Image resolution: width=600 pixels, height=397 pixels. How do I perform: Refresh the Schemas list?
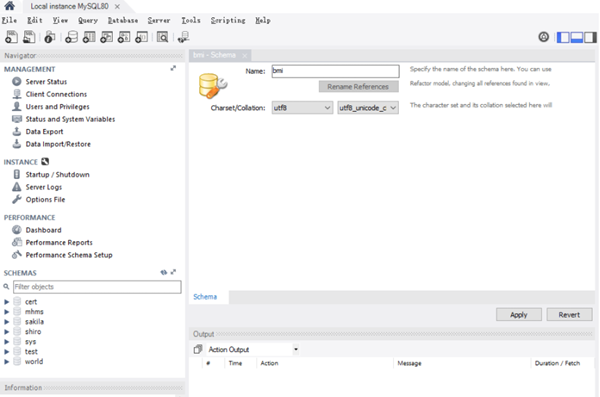pos(164,272)
